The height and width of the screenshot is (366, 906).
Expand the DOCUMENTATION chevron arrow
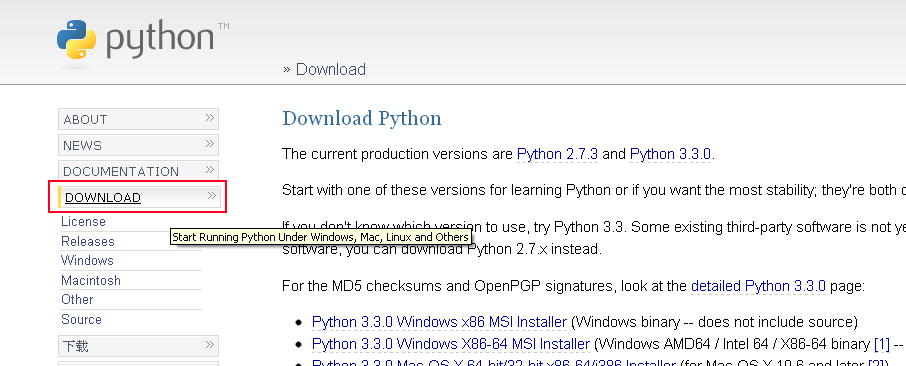[x=210, y=170]
